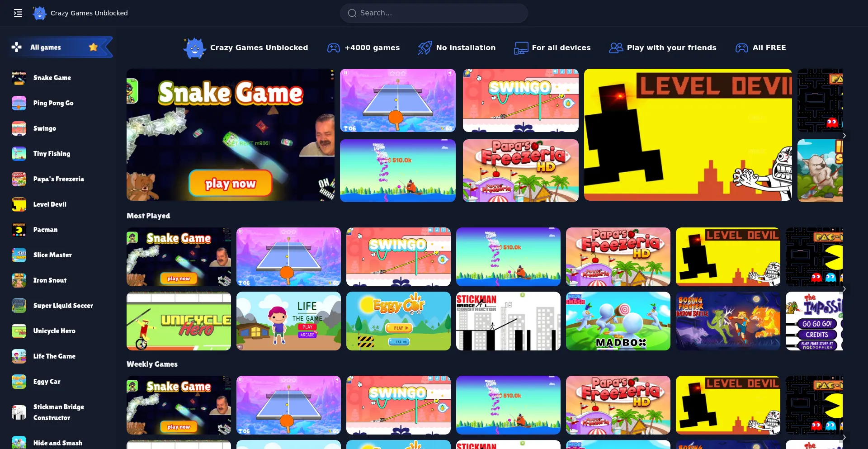Click Snake Game text link in sidebar

(52, 78)
